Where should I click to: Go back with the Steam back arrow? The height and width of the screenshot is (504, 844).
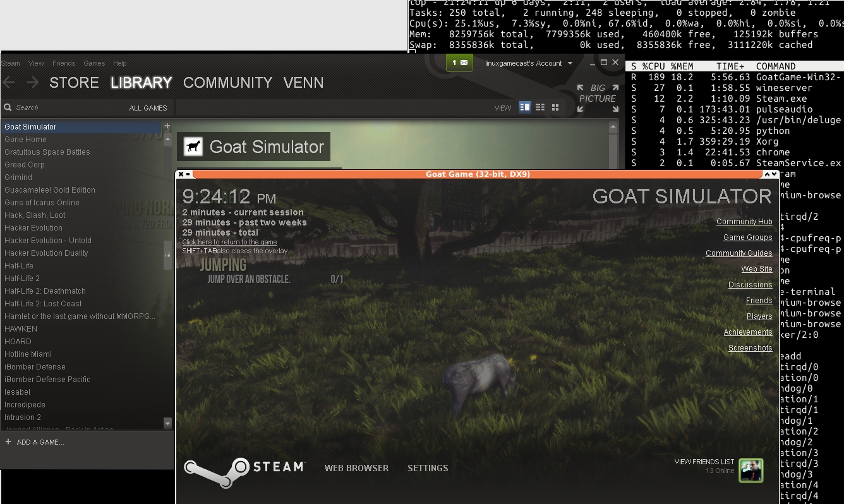(9, 83)
